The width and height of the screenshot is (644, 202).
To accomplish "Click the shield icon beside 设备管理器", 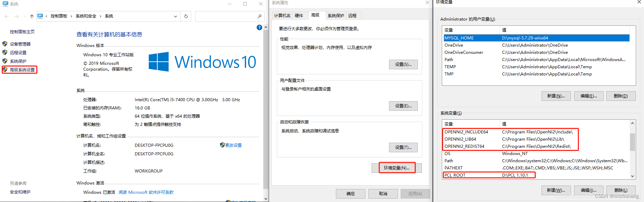I will [x=5, y=44].
